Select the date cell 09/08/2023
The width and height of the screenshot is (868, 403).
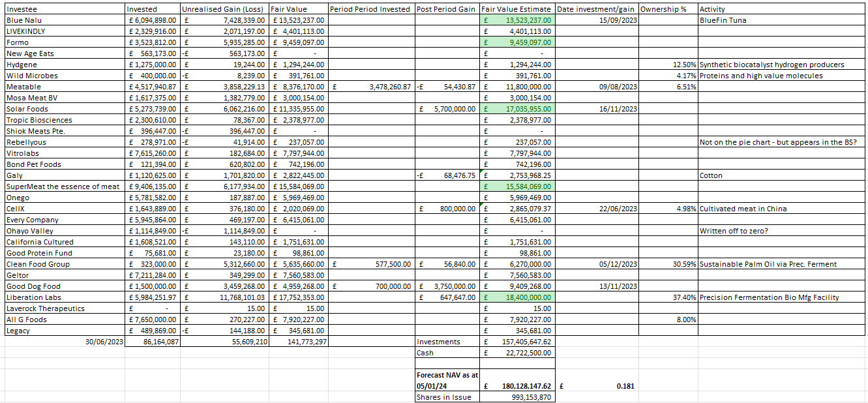click(597, 87)
